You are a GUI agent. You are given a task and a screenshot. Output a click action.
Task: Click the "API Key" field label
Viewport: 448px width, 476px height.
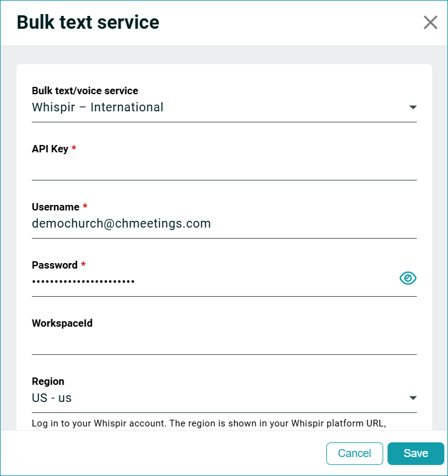(50, 149)
